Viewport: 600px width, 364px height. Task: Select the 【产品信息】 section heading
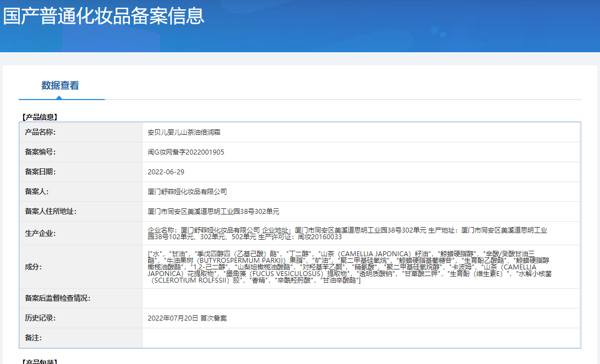click(39, 117)
